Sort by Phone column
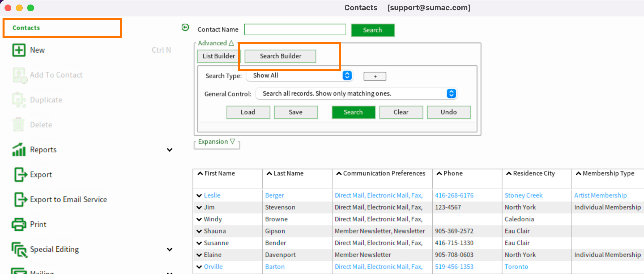The height and width of the screenshot is (274, 644). pyautogui.click(x=449, y=173)
